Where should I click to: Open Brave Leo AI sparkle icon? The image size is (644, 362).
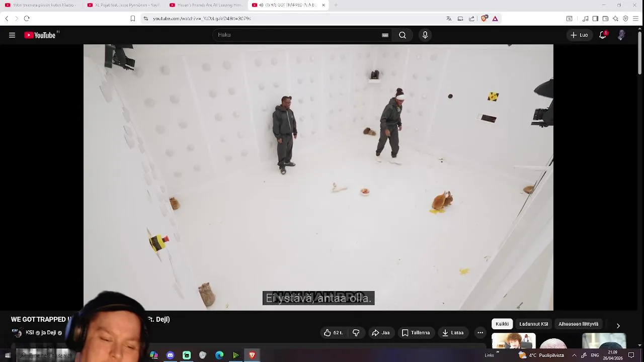tap(615, 19)
